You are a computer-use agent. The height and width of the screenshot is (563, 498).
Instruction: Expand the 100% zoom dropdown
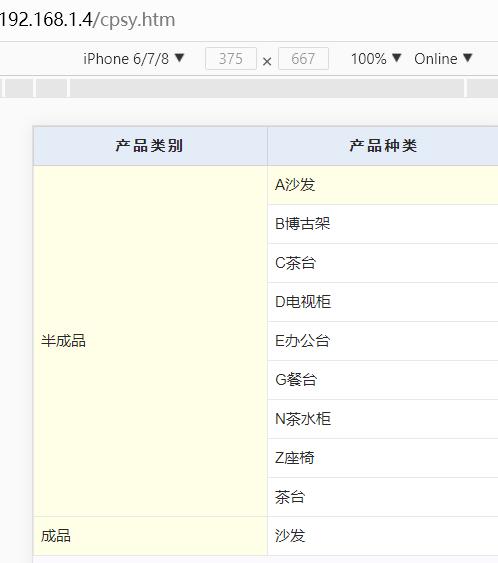click(376, 59)
